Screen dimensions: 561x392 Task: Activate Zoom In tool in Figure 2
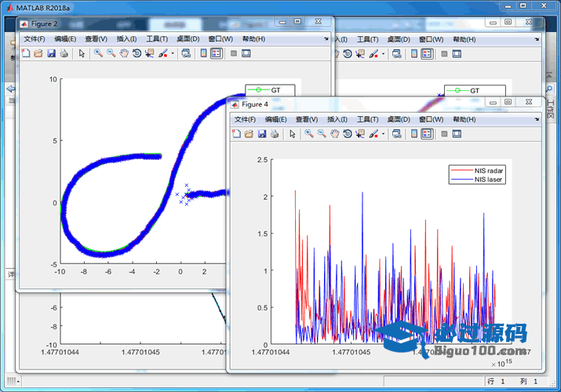click(98, 53)
